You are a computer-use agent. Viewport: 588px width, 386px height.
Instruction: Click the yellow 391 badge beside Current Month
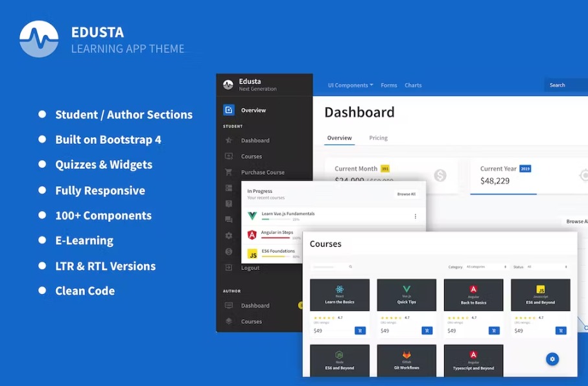(385, 168)
